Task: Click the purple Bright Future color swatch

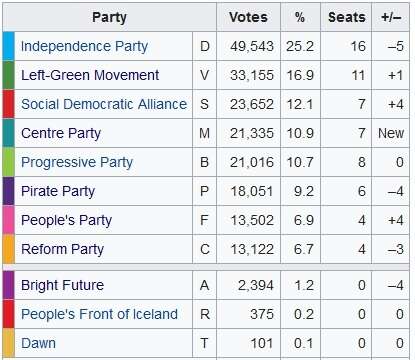Action: 9,285
